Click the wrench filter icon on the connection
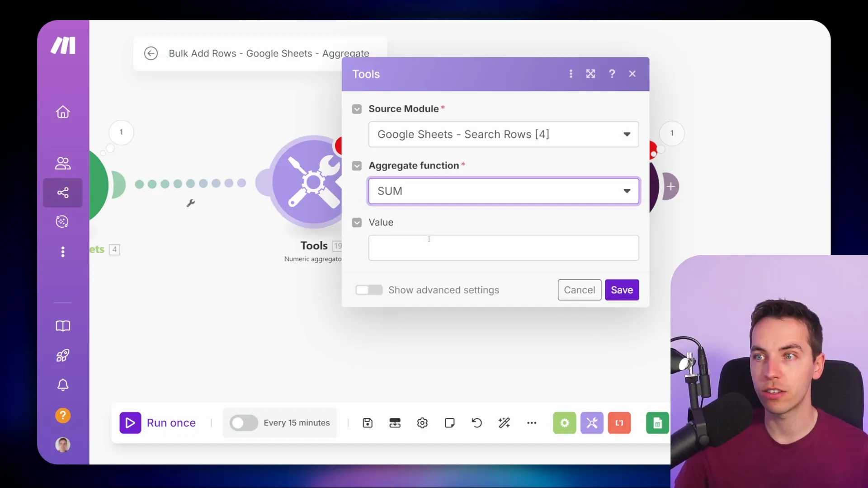The image size is (868, 488). [191, 203]
